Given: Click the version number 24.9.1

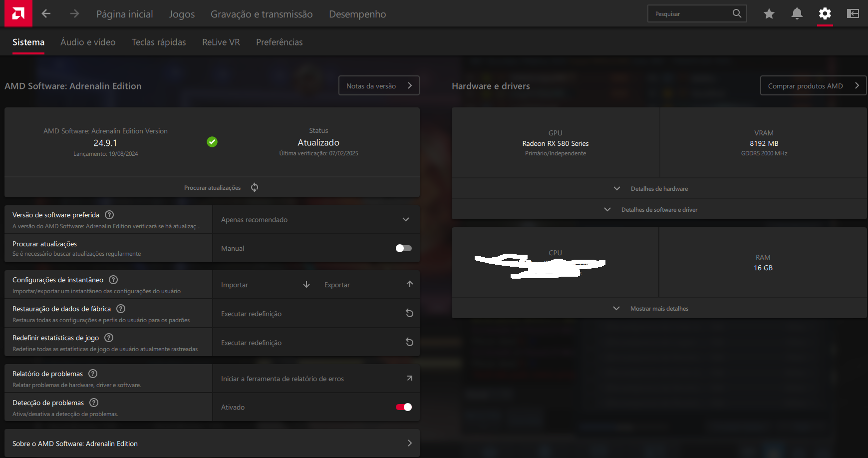Looking at the screenshot, I should click(x=105, y=143).
